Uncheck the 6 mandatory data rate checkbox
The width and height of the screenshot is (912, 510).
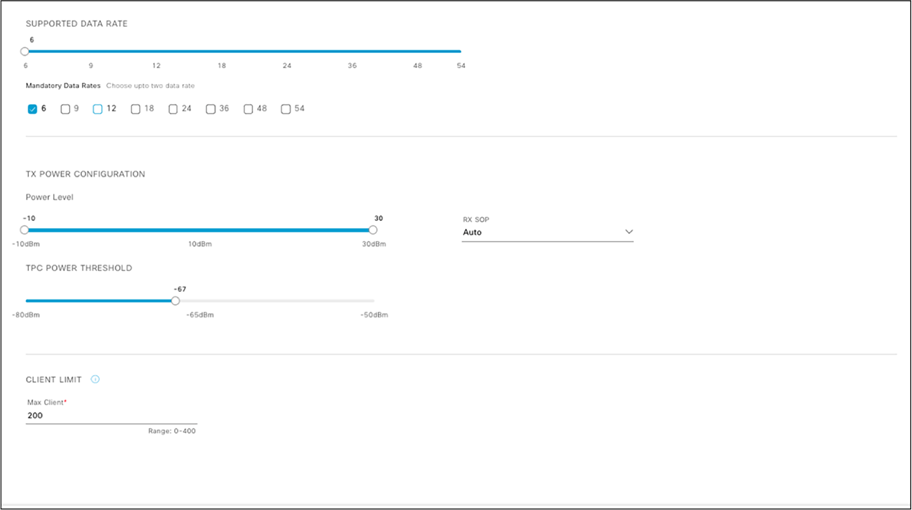(32, 109)
